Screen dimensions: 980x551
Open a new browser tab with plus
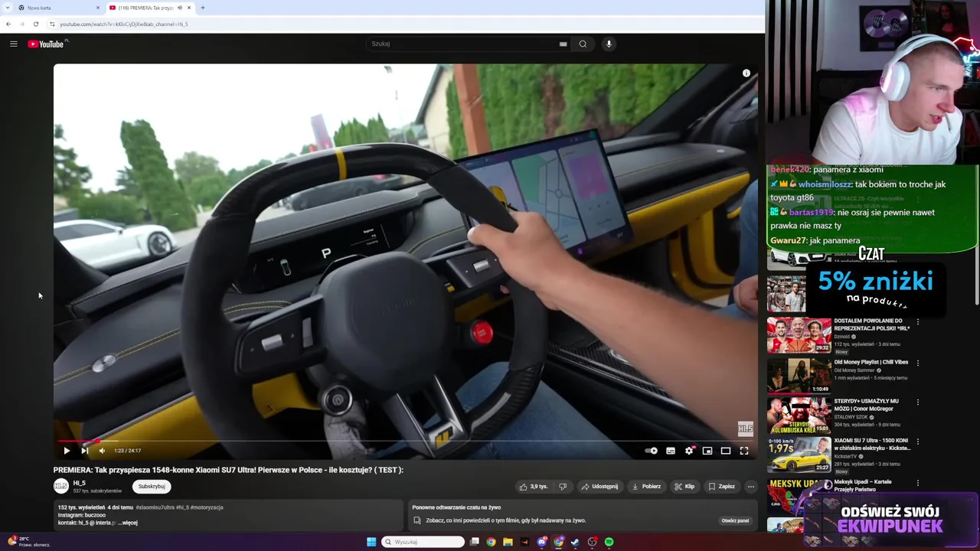coord(202,8)
